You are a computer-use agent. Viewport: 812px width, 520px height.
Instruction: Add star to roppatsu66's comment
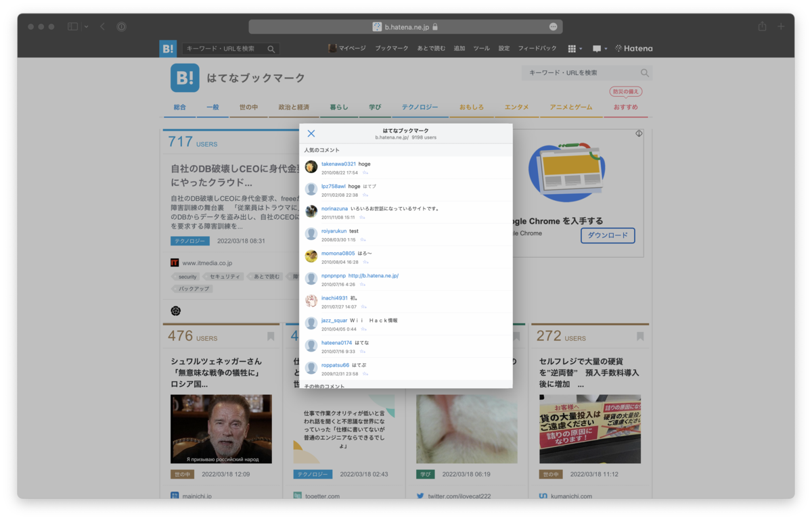coord(365,374)
